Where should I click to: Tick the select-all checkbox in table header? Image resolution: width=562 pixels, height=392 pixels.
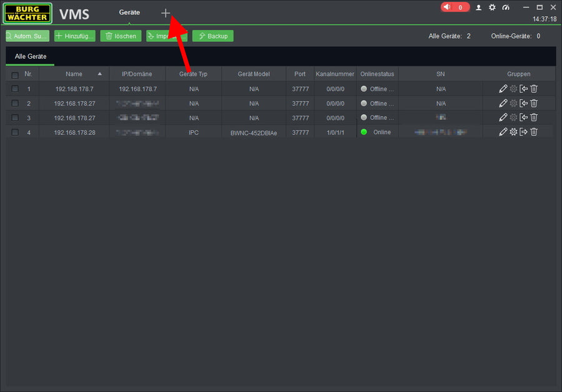click(15, 75)
